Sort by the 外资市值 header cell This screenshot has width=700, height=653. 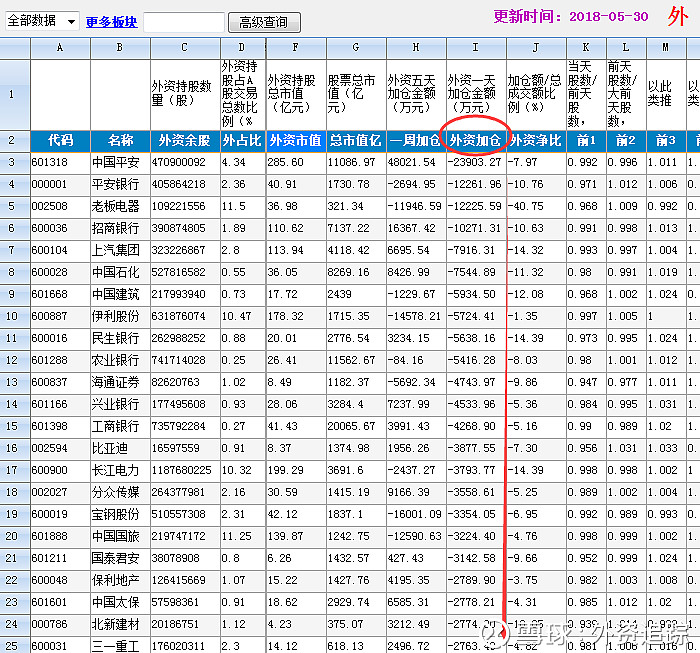click(x=296, y=141)
